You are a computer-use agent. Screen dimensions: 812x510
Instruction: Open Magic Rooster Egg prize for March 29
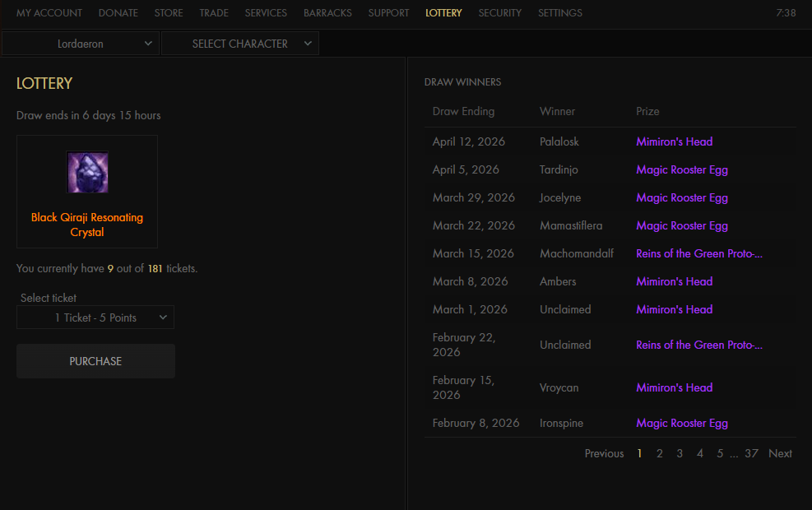coord(682,197)
